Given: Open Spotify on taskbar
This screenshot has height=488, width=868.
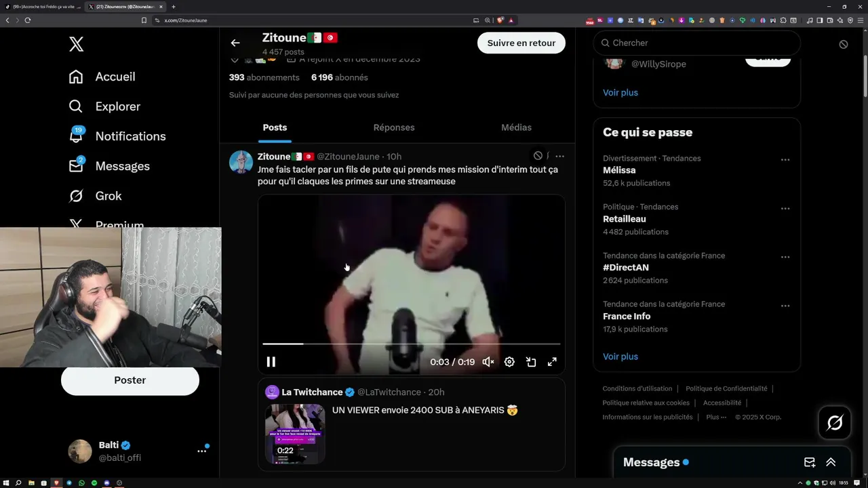Looking at the screenshot, I should coord(94,483).
